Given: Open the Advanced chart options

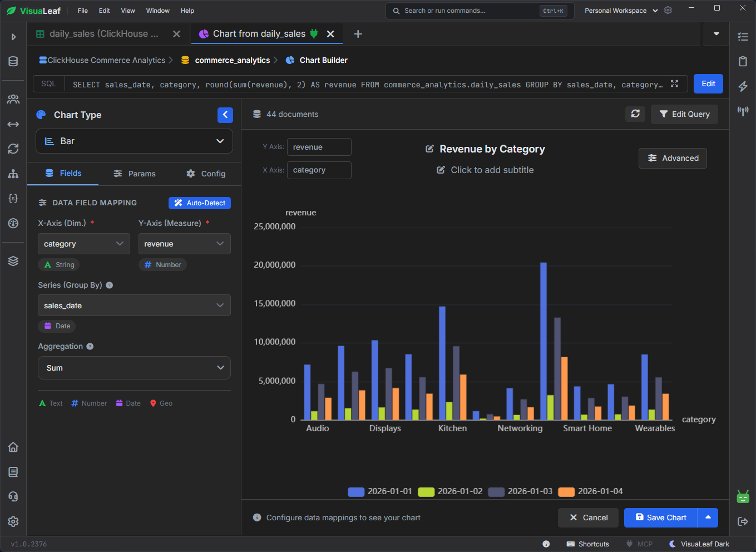Looking at the screenshot, I should (673, 158).
